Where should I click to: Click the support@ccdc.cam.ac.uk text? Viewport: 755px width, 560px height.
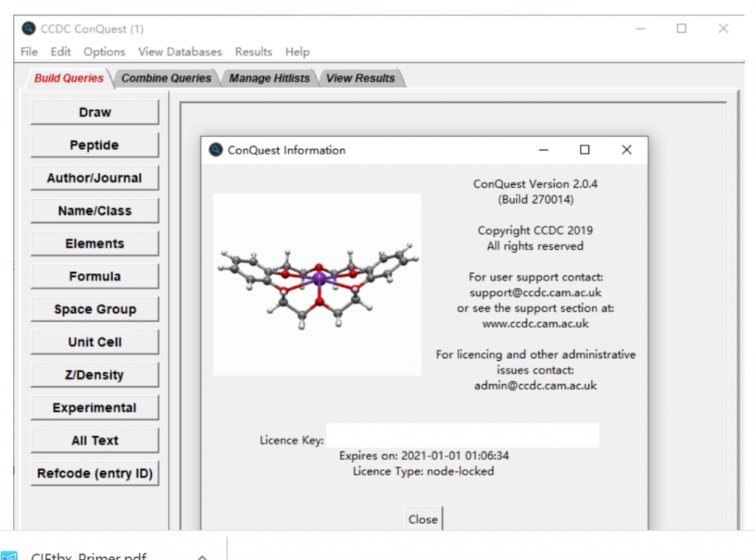pyautogui.click(x=535, y=293)
